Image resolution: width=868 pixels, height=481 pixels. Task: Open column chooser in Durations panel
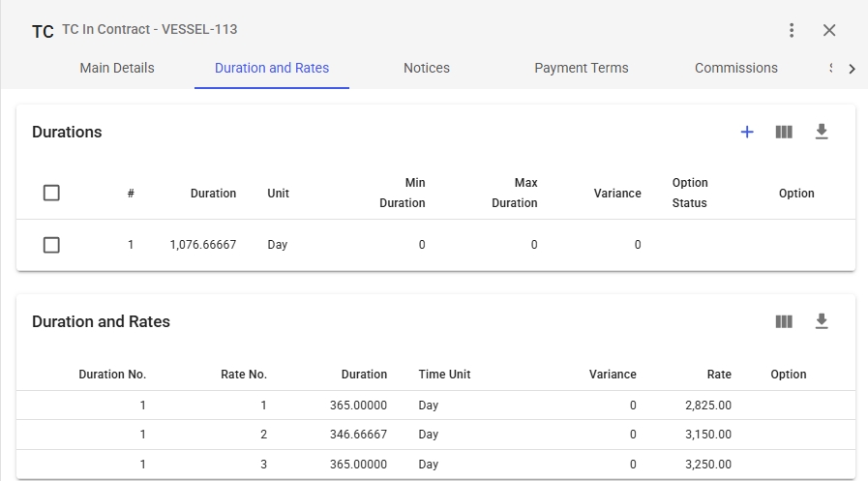click(784, 132)
